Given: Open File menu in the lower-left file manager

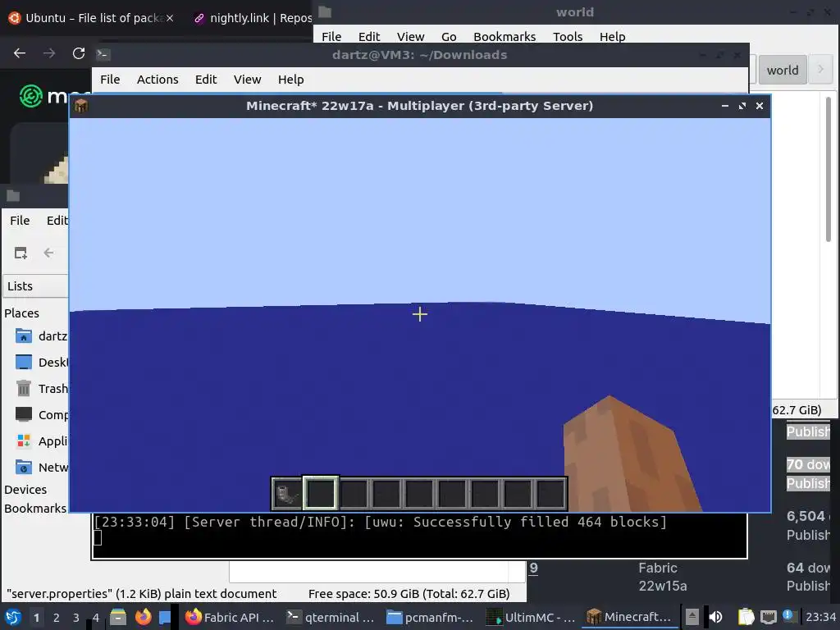Looking at the screenshot, I should tap(20, 220).
